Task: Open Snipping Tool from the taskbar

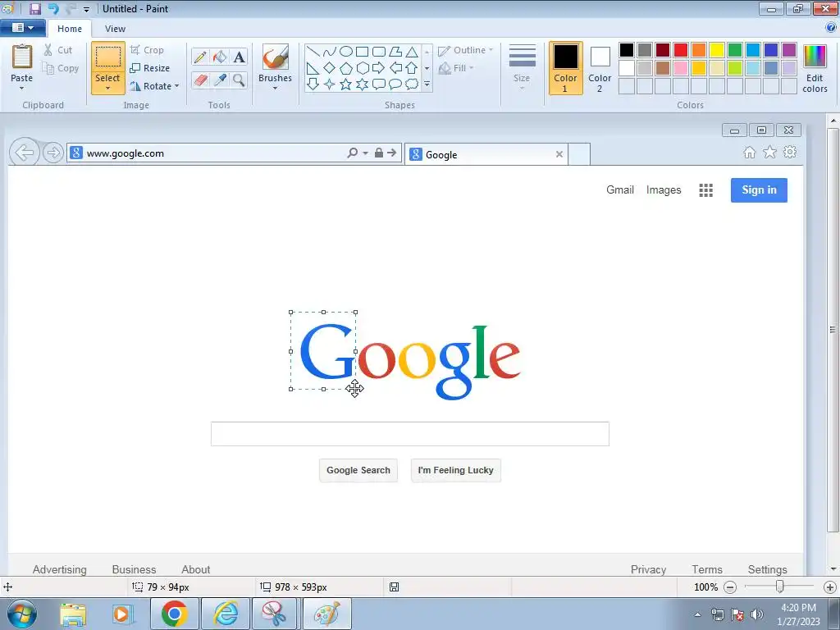Action: coord(274,614)
